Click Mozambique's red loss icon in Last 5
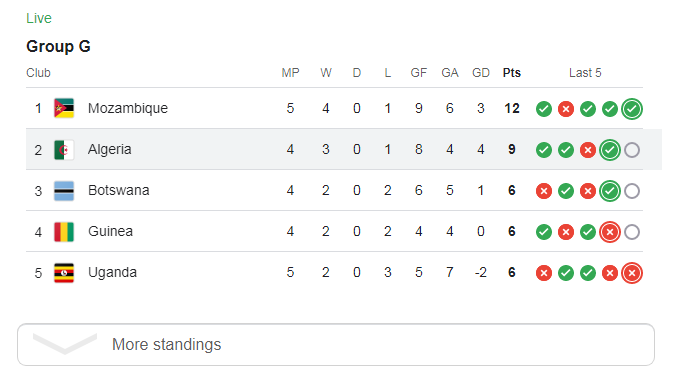Viewport: 677px width, 369px height. click(x=566, y=109)
